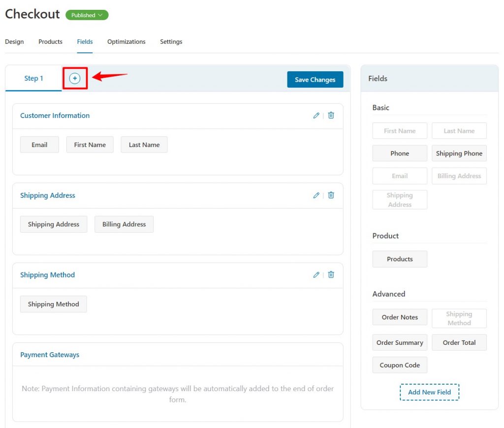
Task: Click the Product group heading
Action: (385, 236)
